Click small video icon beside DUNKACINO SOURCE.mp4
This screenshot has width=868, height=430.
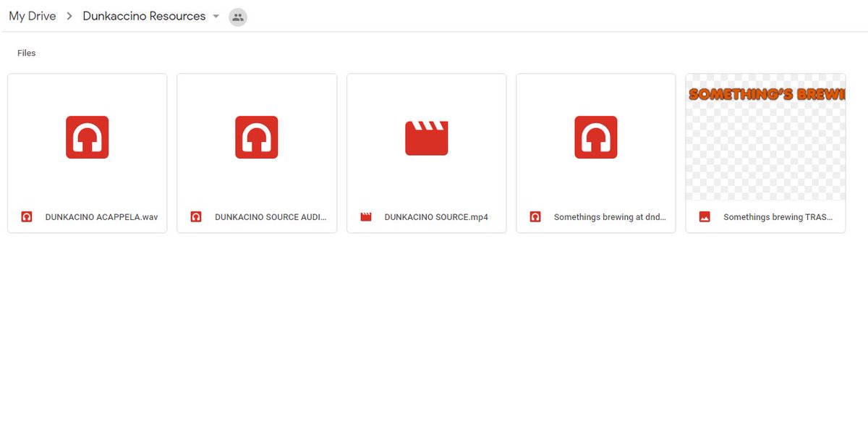[366, 216]
